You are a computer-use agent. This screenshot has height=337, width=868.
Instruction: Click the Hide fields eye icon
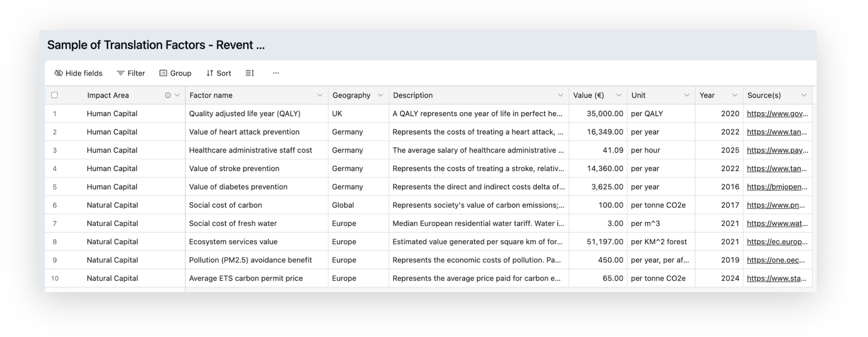point(58,73)
